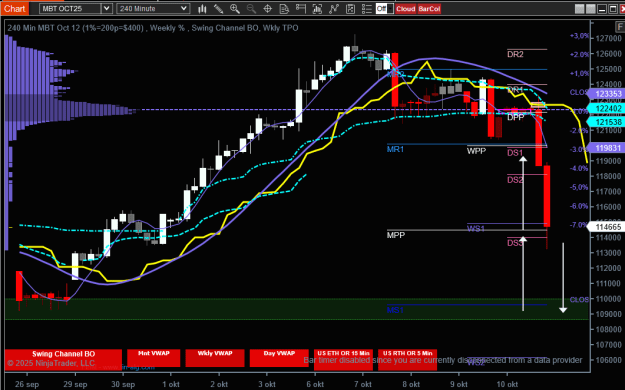Click the zoom in magnifier icon
This screenshot has height=390, width=625.
(235, 8)
